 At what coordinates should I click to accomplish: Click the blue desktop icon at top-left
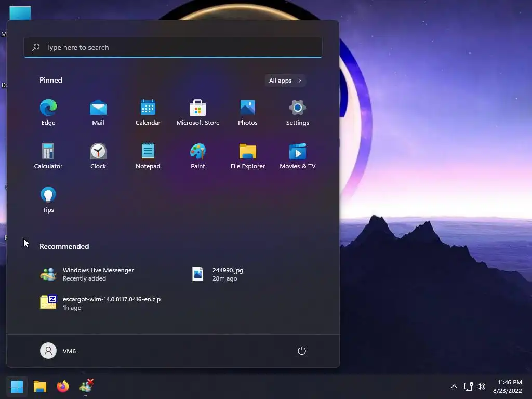coord(20,13)
